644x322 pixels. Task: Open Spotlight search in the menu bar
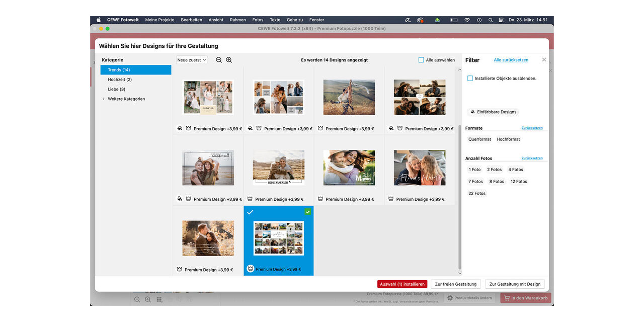490,20
